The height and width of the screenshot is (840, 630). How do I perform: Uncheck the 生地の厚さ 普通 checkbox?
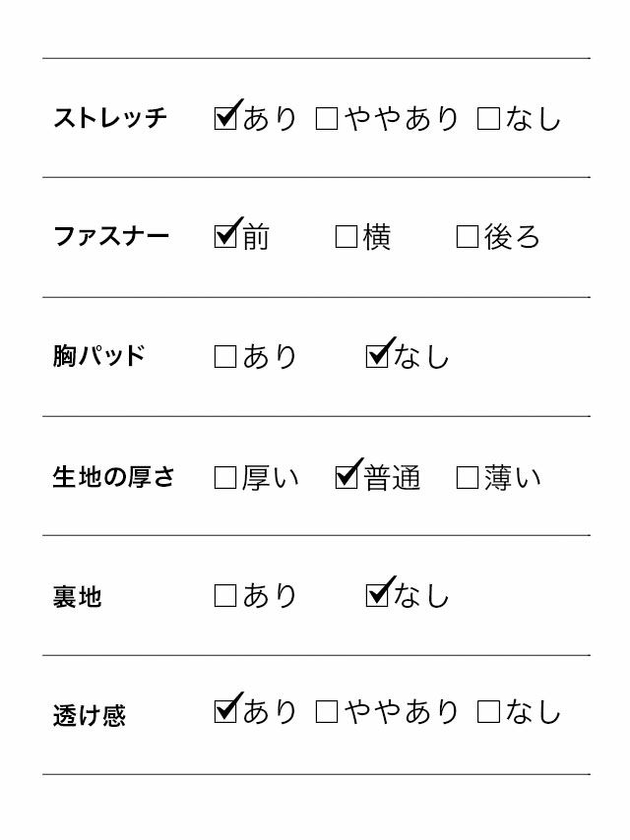click(346, 478)
